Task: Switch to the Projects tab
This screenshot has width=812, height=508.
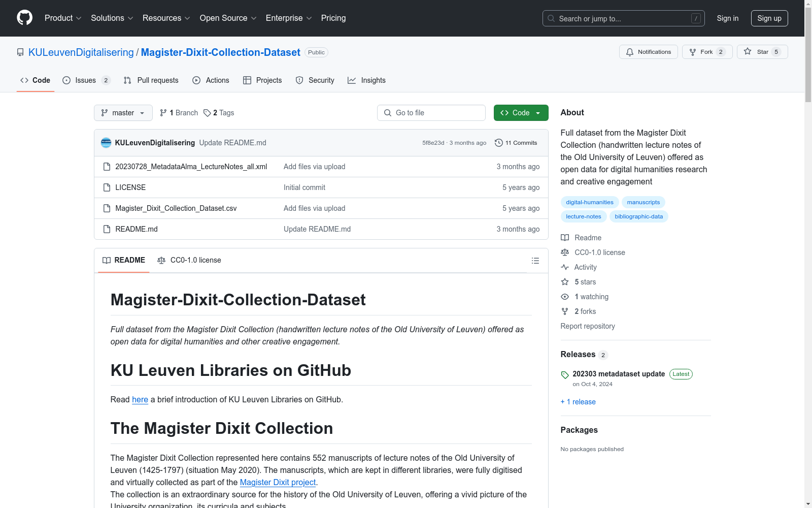Action: pos(262,80)
